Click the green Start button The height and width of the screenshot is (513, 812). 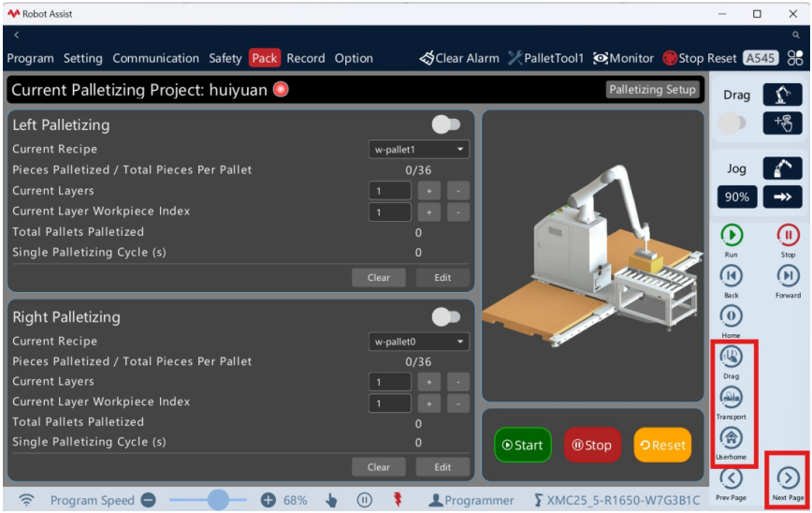(x=523, y=445)
